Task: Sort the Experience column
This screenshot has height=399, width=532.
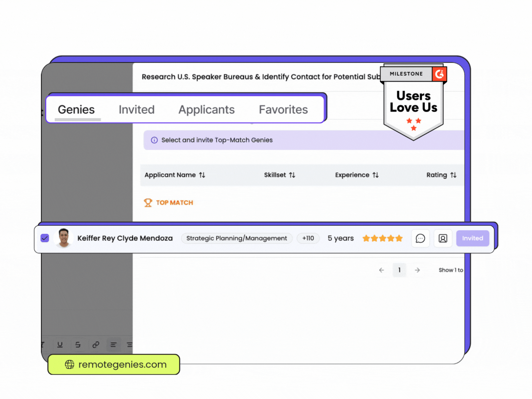Action: pos(375,175)
